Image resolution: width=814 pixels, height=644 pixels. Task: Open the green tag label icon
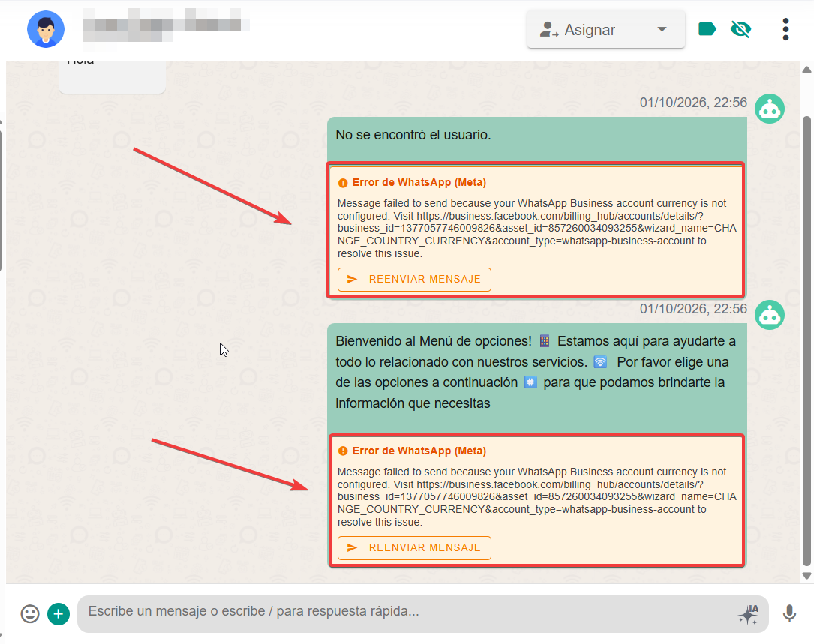click(x=707, y=29)
